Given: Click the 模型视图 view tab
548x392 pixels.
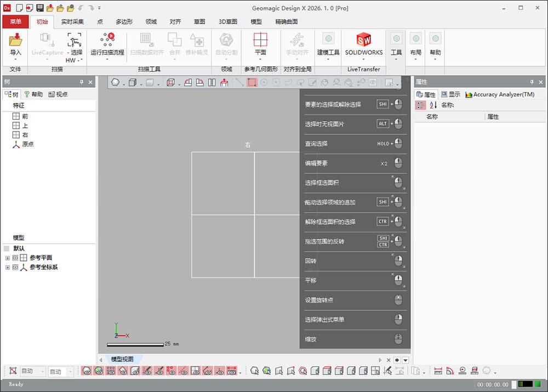Looking at the screenshot, I should [x=122, y=359].
